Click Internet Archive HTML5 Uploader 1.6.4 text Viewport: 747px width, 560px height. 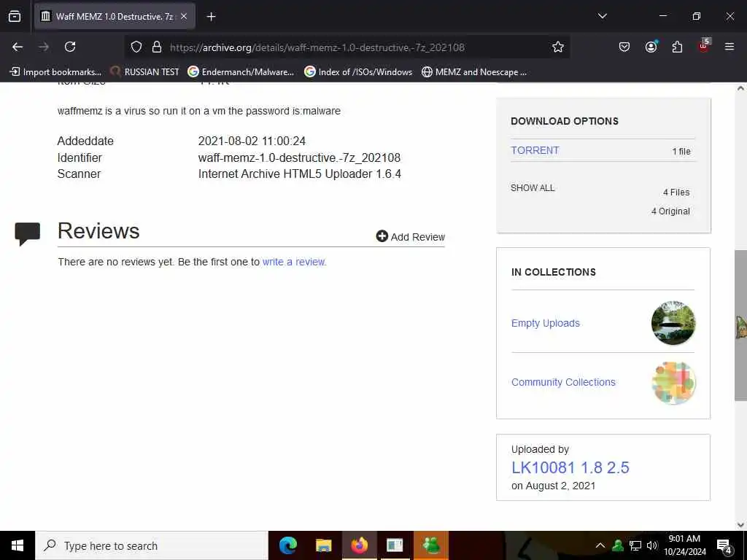click(x=300, y=174)
